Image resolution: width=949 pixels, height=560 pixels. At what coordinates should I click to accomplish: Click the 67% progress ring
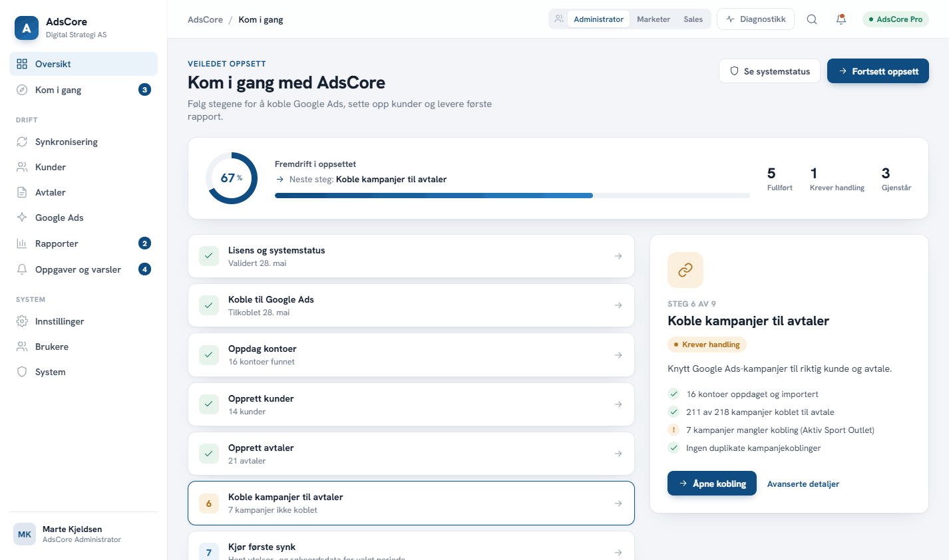click(232, 178)
